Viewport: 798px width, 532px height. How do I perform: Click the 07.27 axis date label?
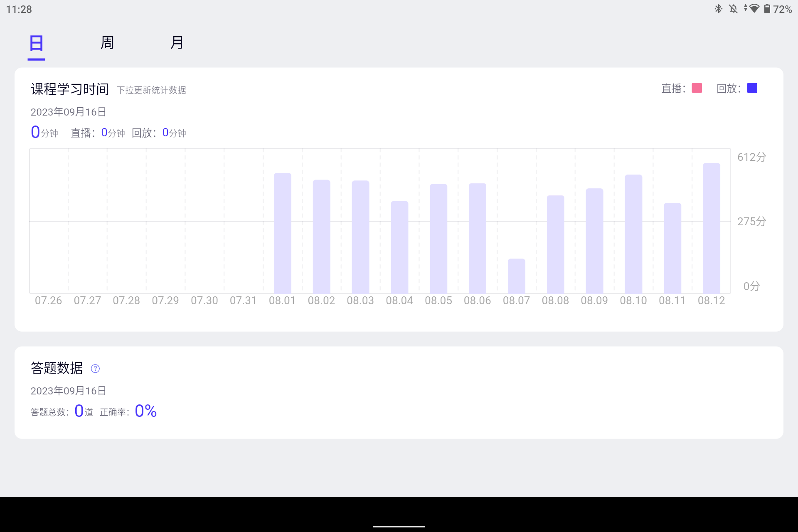(x=87, y=300)
